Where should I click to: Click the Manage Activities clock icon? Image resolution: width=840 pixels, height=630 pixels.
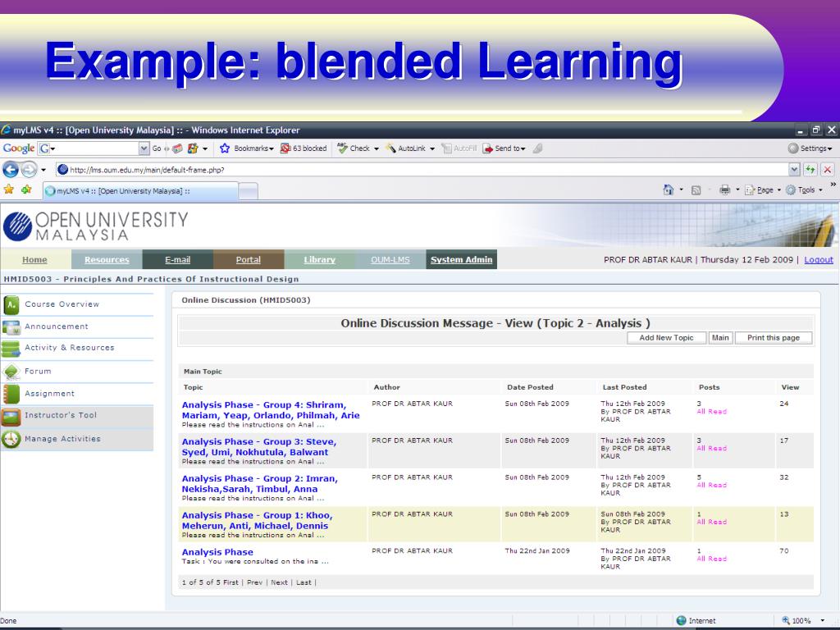point(11,440)
